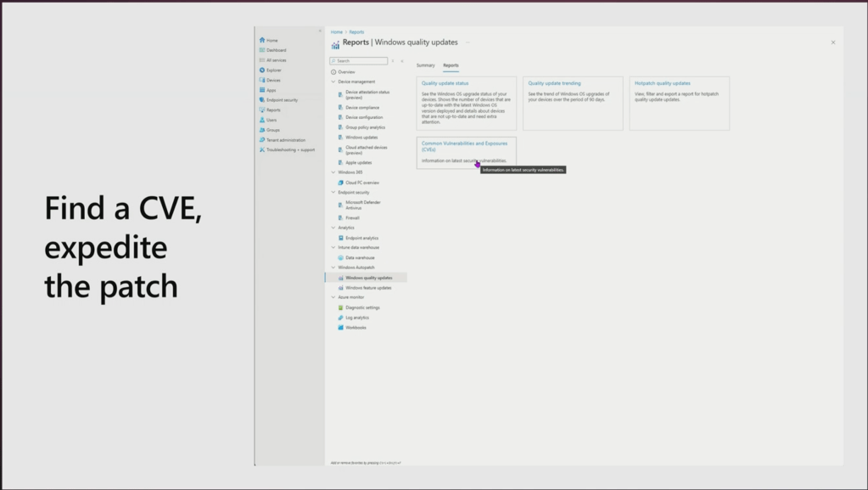Open Diagnostic settings entry
The height and width of the screenshot is (490, 868).
pyautogui.click(x=362, y=307)
